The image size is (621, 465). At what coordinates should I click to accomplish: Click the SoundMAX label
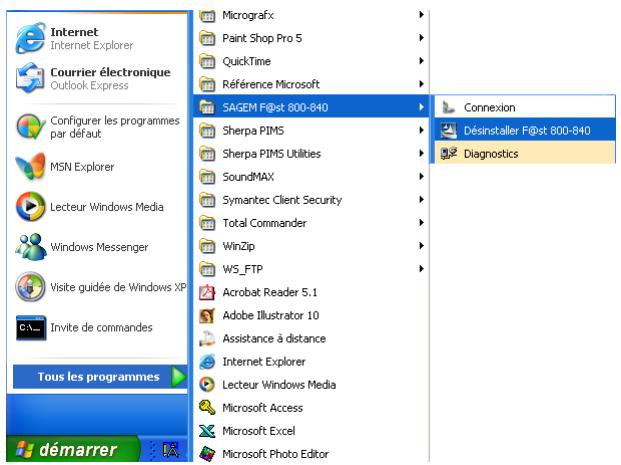[248, 177]
